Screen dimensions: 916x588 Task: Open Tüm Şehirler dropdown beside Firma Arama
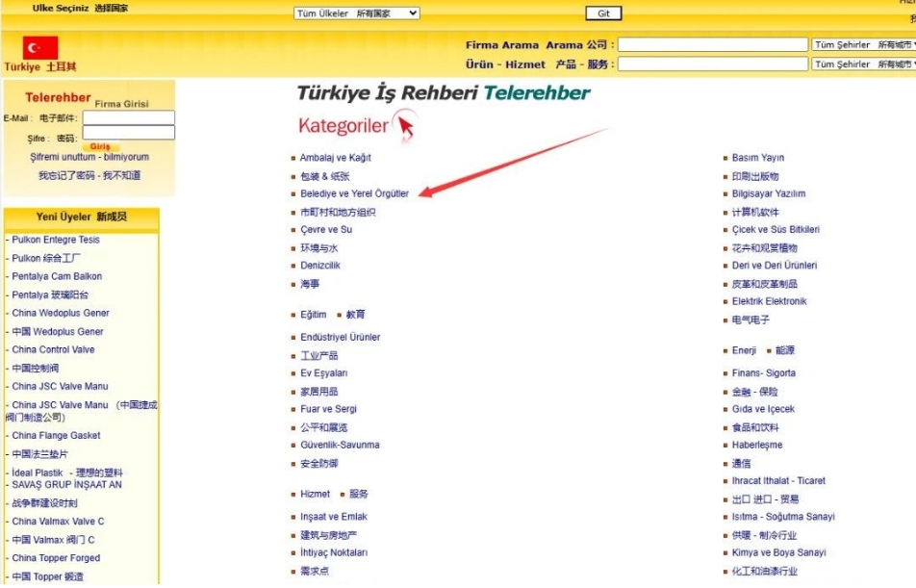coord(863,44)
